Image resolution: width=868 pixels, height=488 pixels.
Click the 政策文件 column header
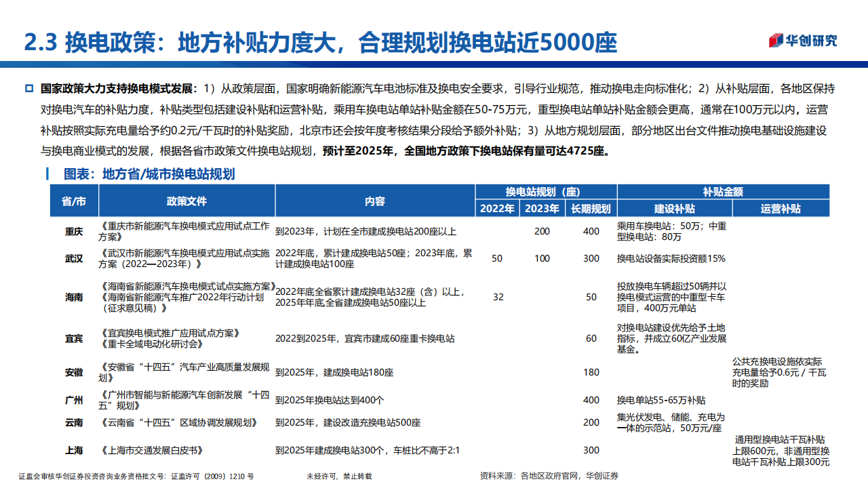point(186,201)
